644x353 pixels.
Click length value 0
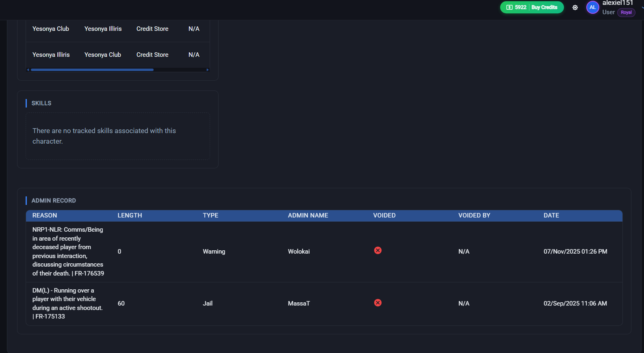[119, 252]
